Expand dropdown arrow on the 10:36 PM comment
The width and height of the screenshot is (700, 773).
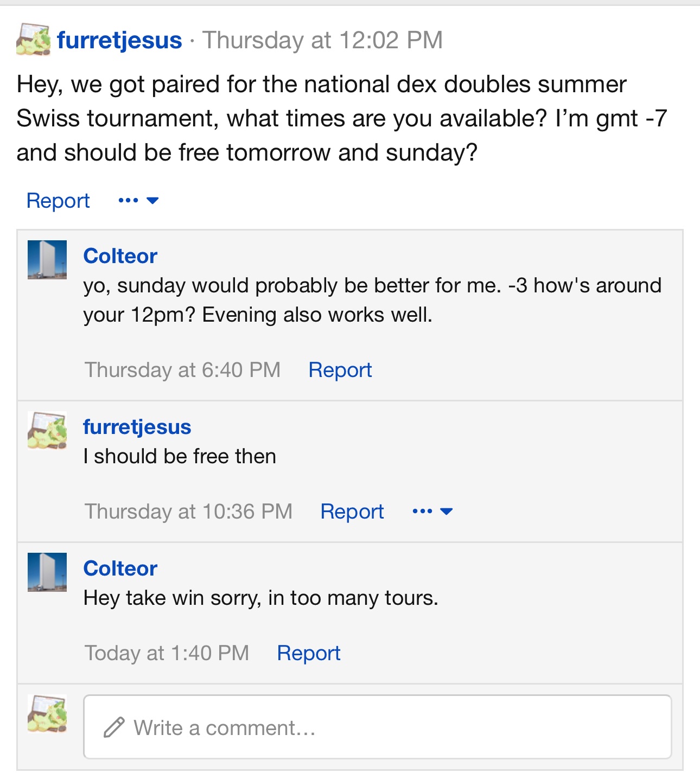coord(447,511)
